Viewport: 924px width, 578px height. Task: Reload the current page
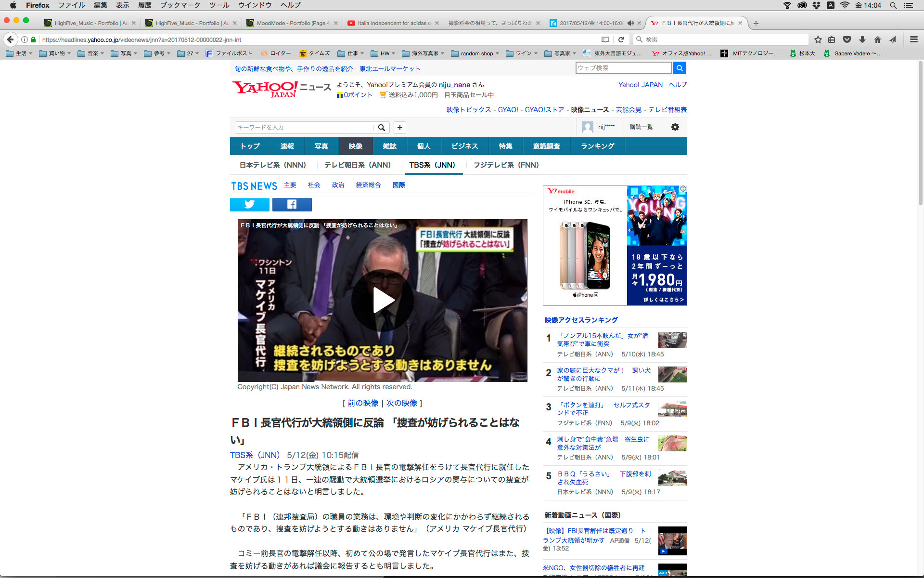coord(621,39)
